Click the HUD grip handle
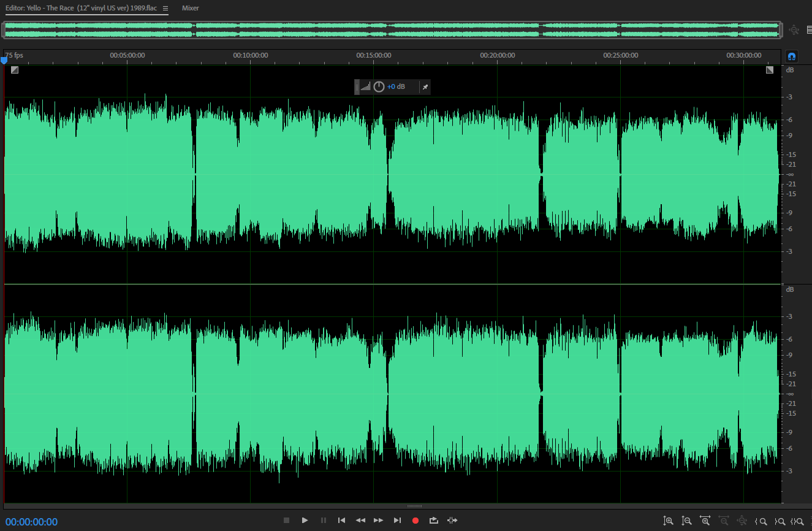This screenshot has width=812, height=531. pos(357,87)
